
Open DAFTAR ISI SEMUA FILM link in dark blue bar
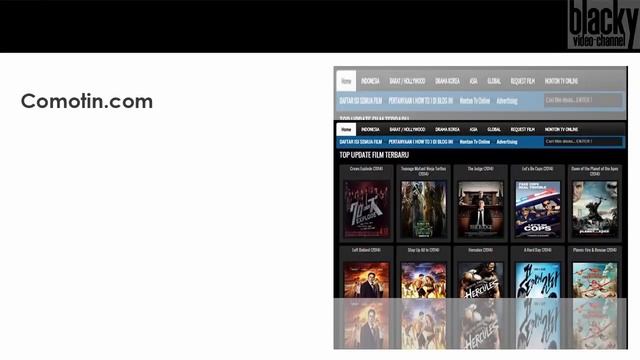pos(361,142)
